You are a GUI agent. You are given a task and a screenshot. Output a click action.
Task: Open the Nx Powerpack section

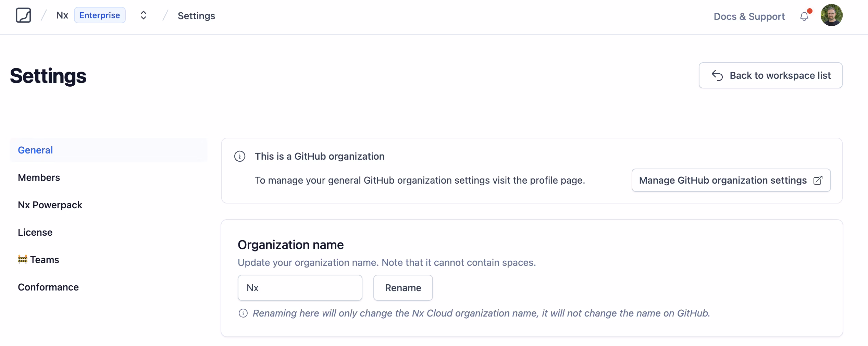click(50, 205)
